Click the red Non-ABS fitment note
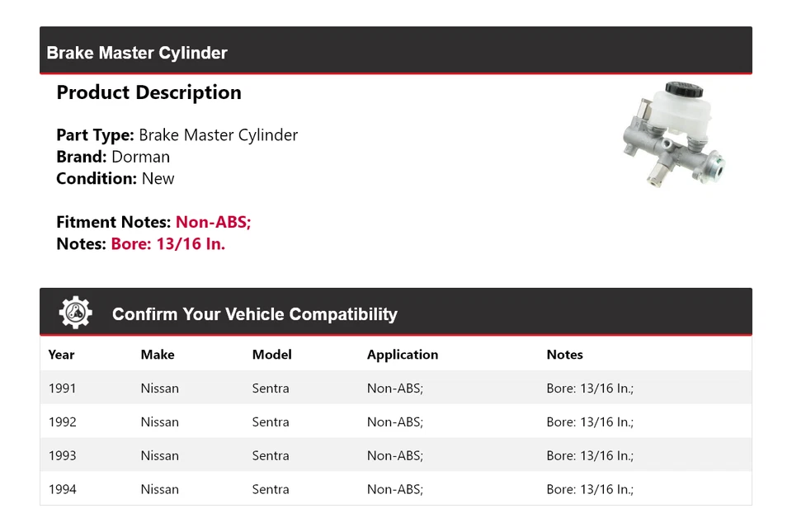 click(x=213, y=222)
